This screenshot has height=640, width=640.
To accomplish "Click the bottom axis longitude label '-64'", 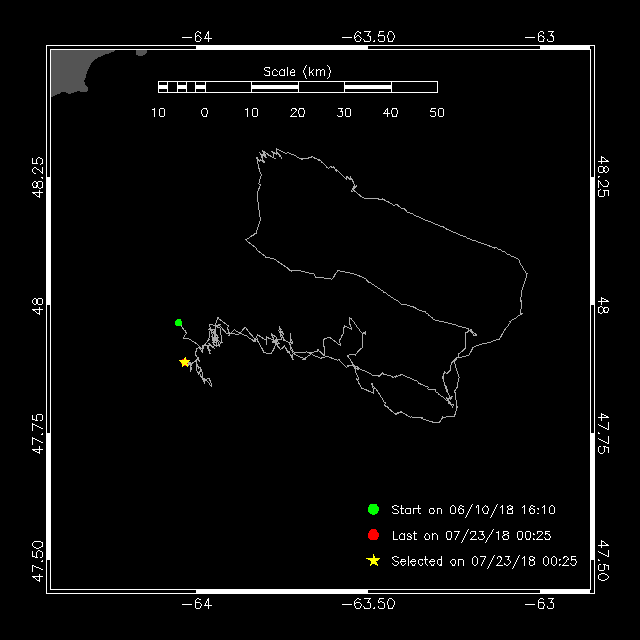I will [197, 604].
